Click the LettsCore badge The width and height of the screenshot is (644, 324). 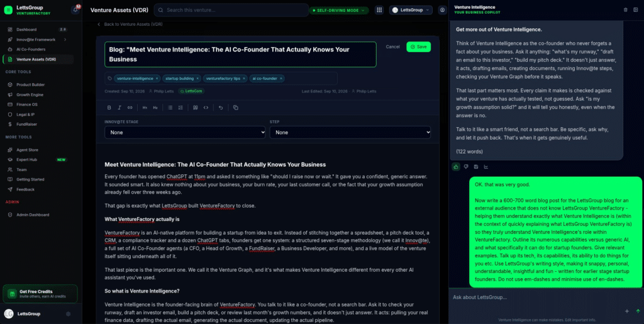point(191,91)
